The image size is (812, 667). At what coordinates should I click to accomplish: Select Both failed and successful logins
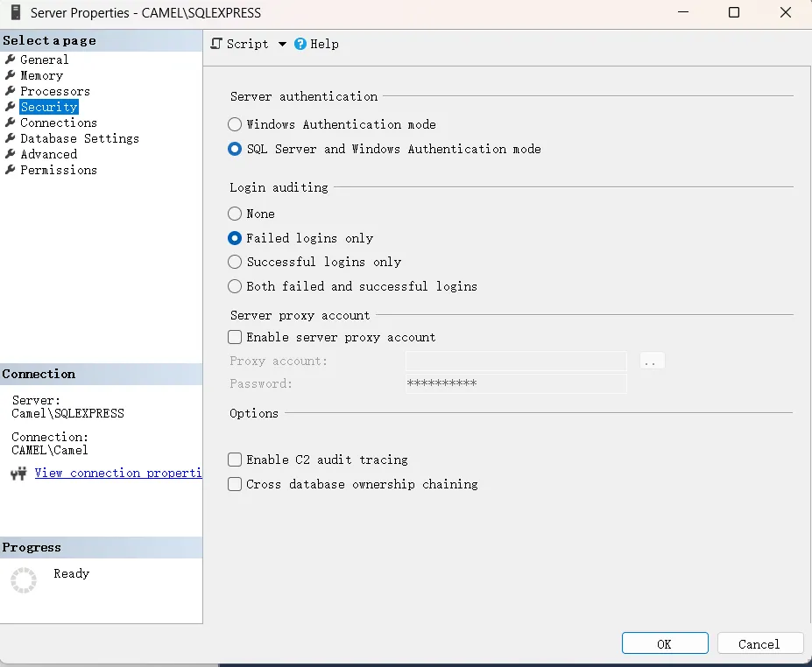click(235, 286)
